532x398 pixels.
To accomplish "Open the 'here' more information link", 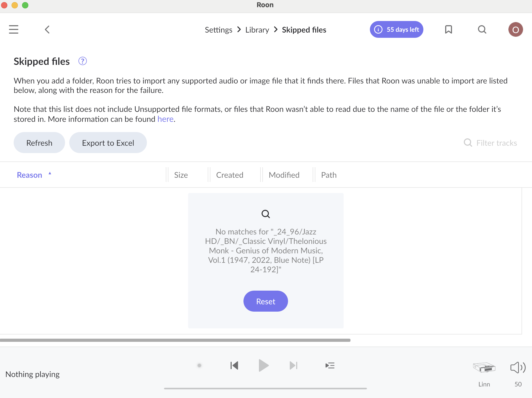I will tap(166, 119).
